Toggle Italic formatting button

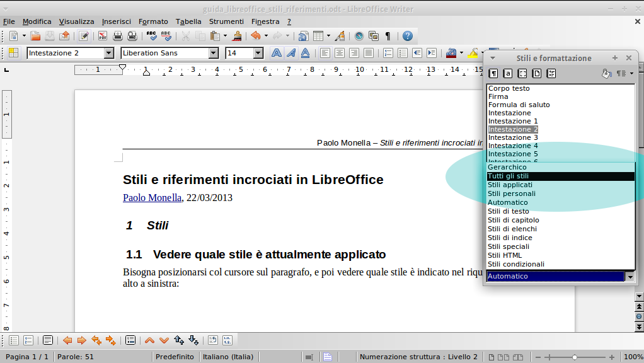pyautogui.click(x=291, y=53)
